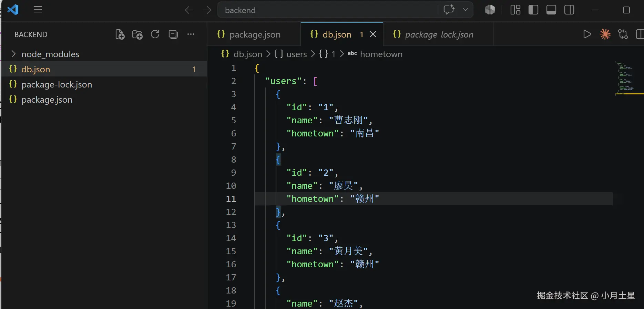Open the hamburger application menu
644x309 pixels.
click(38, 10)
